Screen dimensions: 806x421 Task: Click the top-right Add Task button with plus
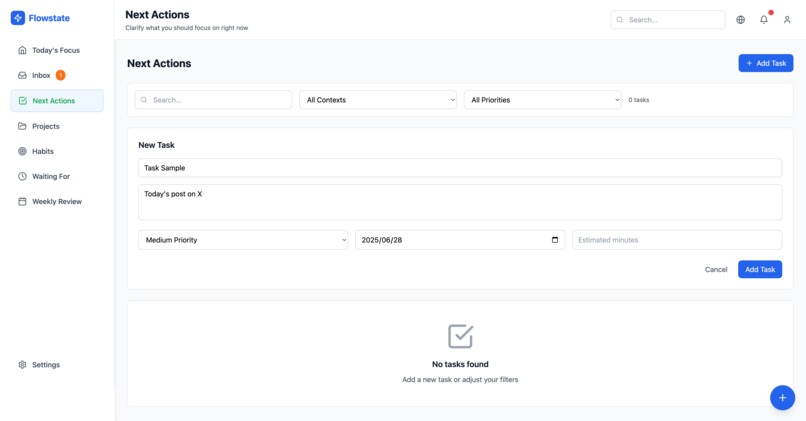(x=766, y=63)
